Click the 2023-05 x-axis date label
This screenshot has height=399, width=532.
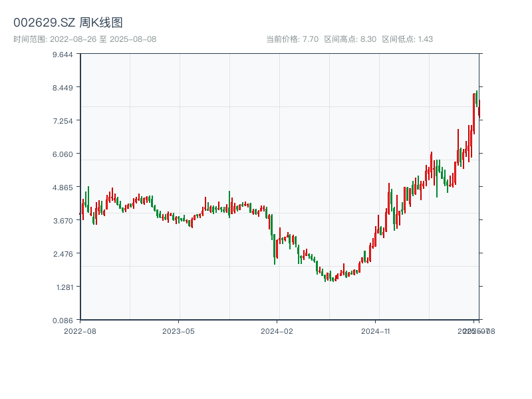click(178, 331)
